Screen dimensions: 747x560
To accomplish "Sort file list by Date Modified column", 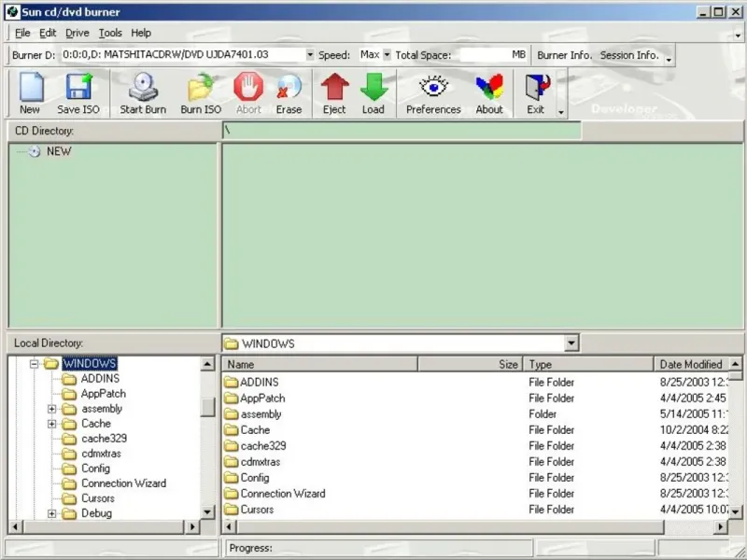I will 690,365.
